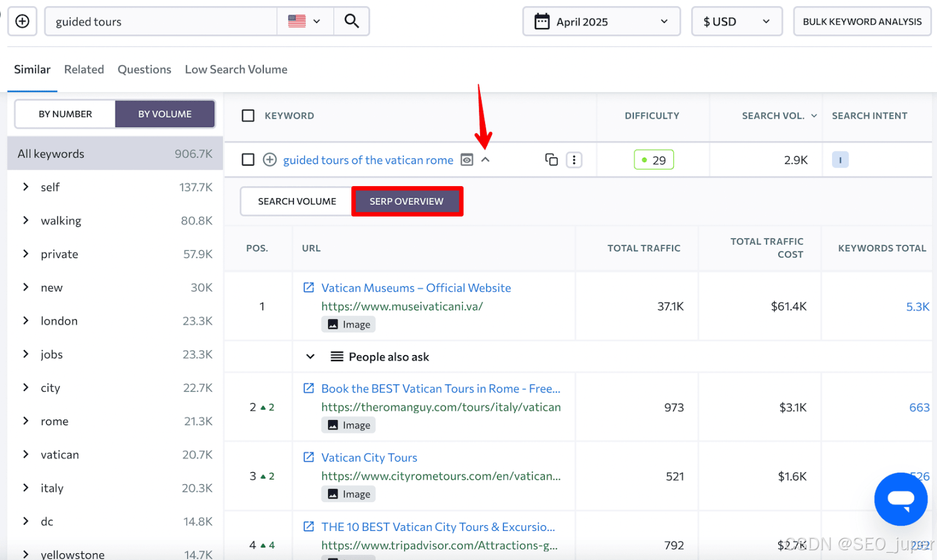This screenshot has width=937, height=560.
Task: Open the Vatican Museums – Official Website link
Action: click(x=416, y=288)
